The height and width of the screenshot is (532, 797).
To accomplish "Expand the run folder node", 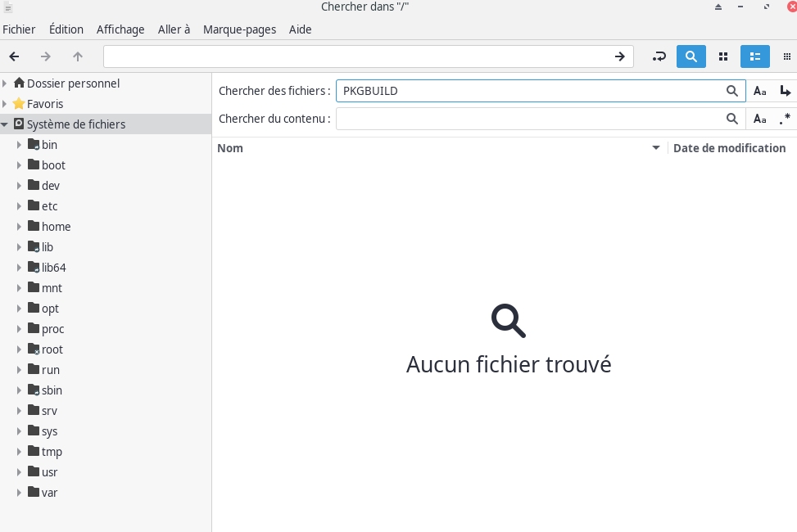I will (19, 369).
